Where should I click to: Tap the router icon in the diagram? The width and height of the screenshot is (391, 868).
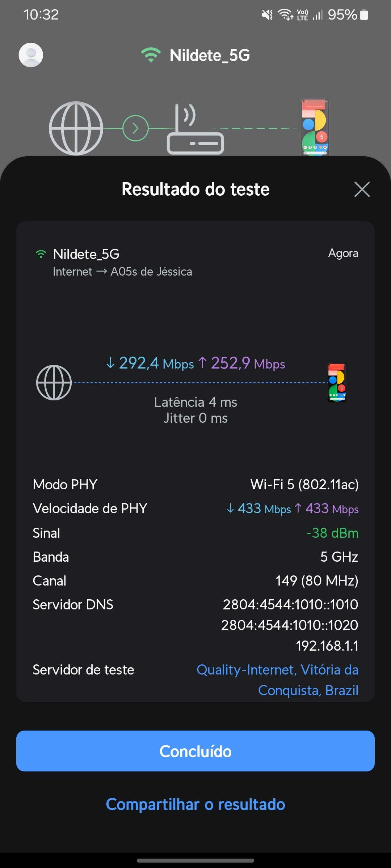195,131
